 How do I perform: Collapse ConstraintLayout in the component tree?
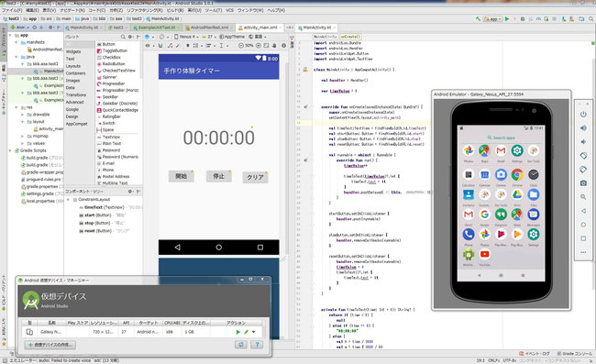(x=68, y=200)
